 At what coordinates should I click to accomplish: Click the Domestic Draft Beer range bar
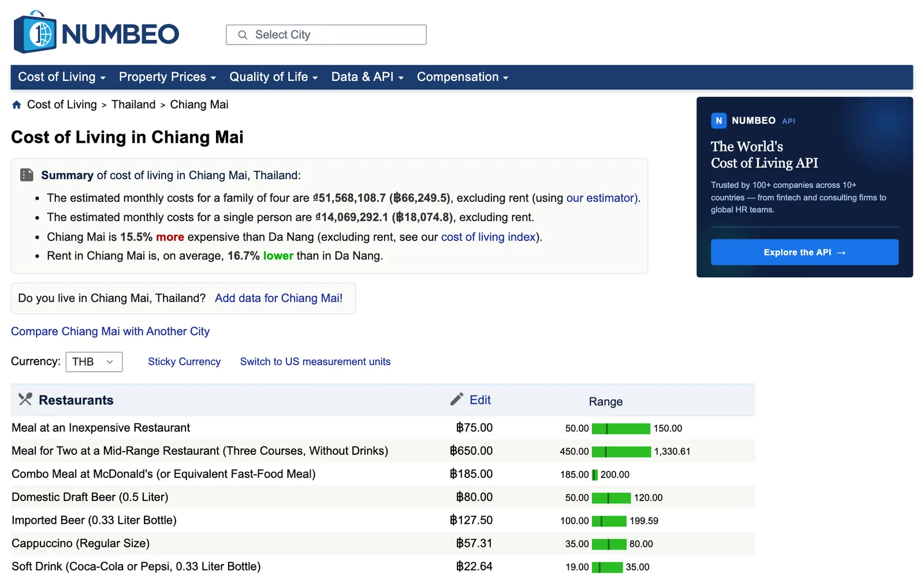pos(611,498)
